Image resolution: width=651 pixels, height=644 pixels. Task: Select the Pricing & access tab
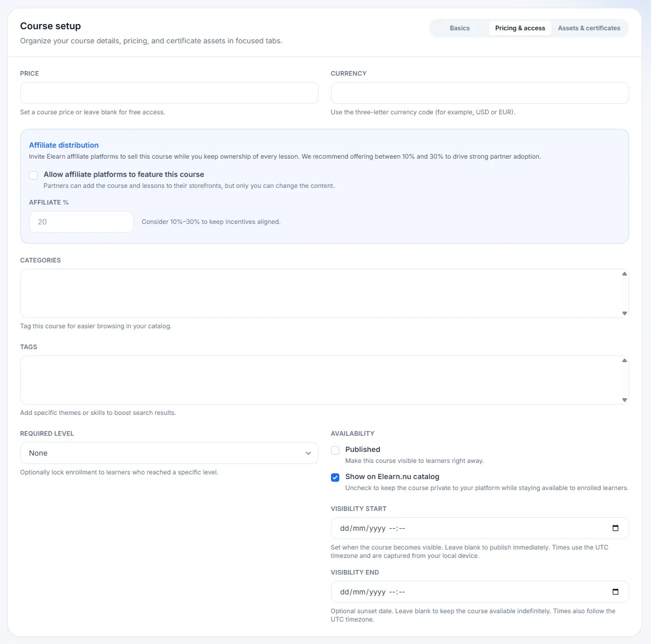pyautogui.click(x=520, y=28)
